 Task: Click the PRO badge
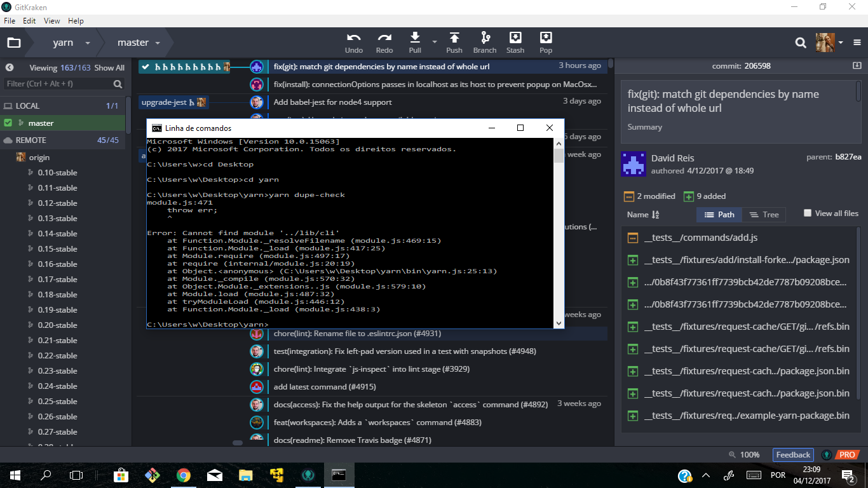coord(847,455)
